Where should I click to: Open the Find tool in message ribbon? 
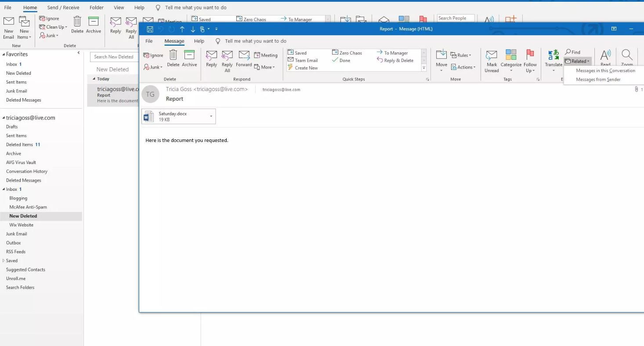572,52
